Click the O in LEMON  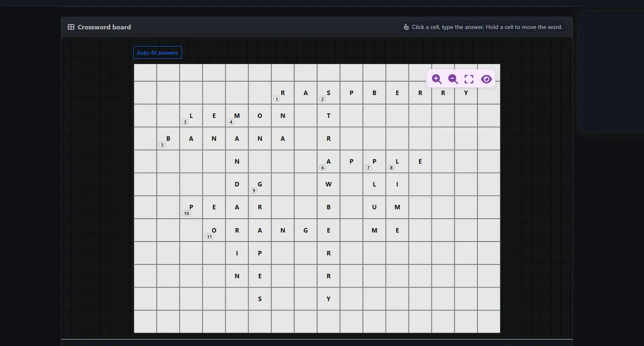[x=260, y=115]
